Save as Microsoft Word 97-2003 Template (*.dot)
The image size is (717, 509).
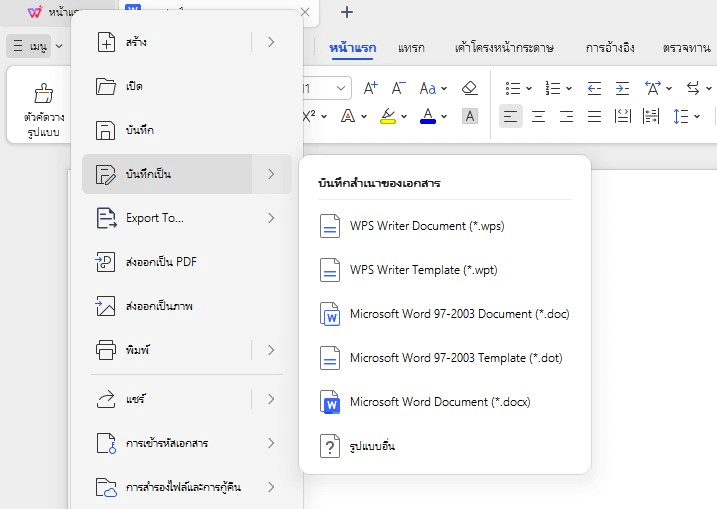pos(444,358)
